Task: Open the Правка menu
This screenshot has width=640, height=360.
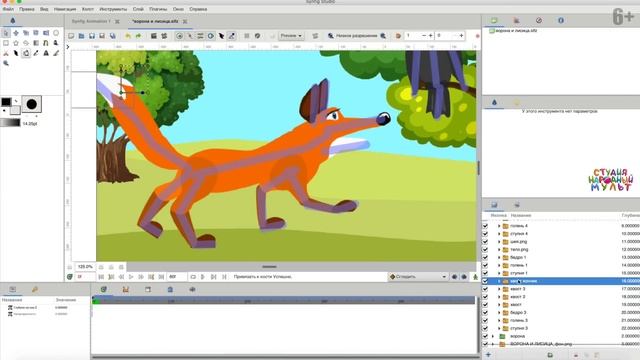Action: 27,9
